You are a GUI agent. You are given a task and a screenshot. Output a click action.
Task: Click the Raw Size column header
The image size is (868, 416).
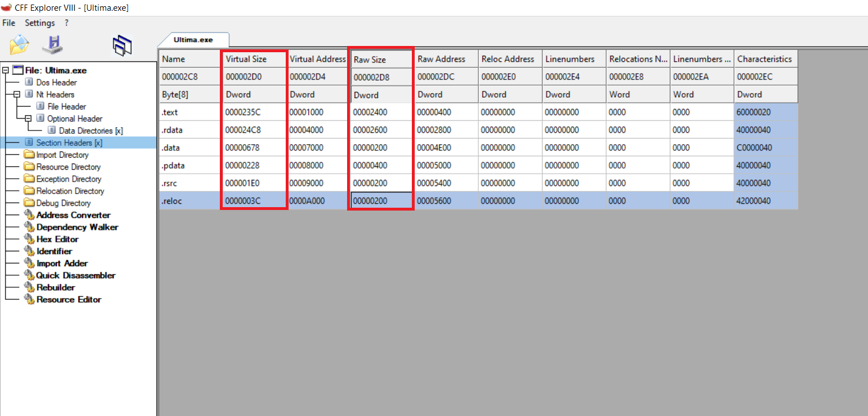[382, 60]
